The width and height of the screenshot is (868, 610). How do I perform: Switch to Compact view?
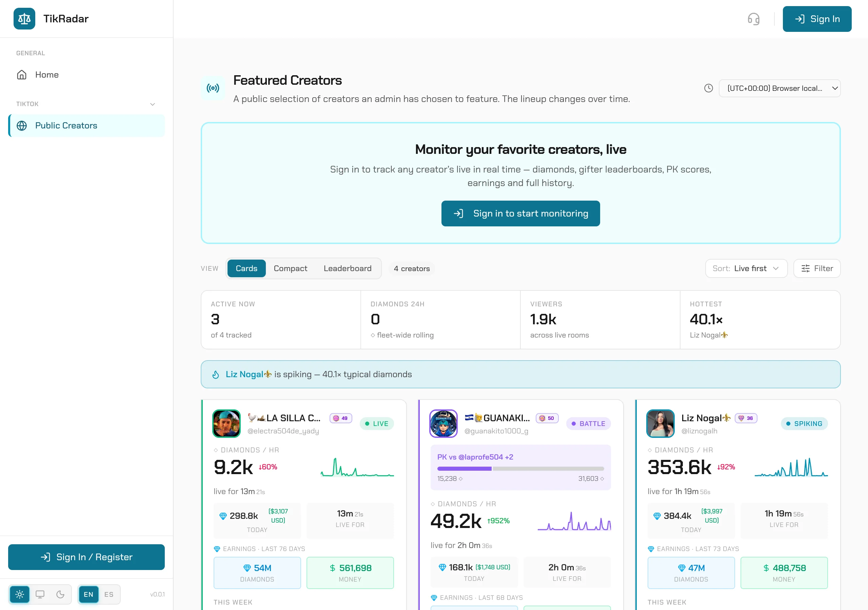290,268
